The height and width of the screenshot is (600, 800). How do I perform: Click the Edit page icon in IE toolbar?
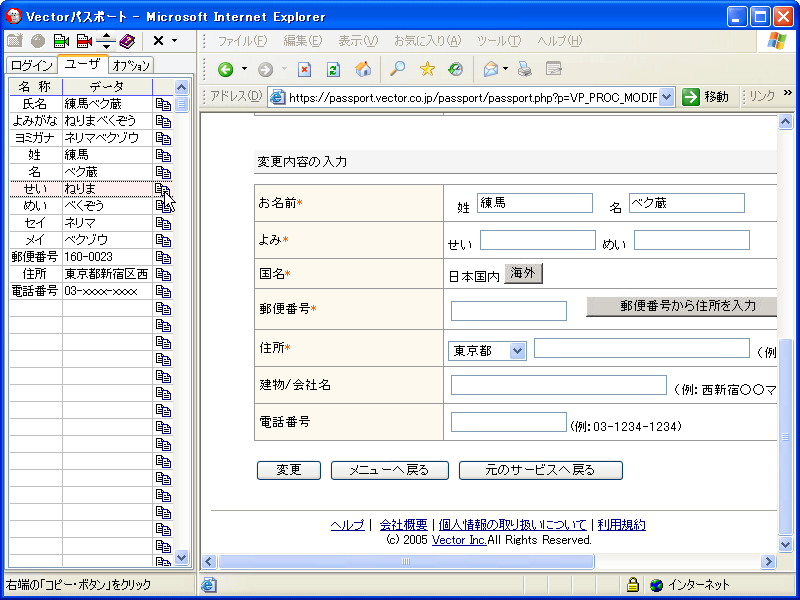(x=554, y=69)
